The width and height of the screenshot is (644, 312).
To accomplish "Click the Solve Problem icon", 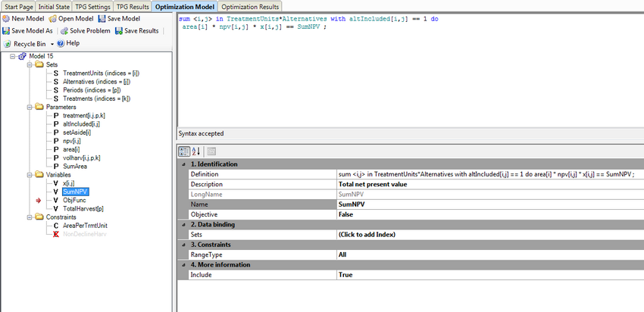I will 64,31.
